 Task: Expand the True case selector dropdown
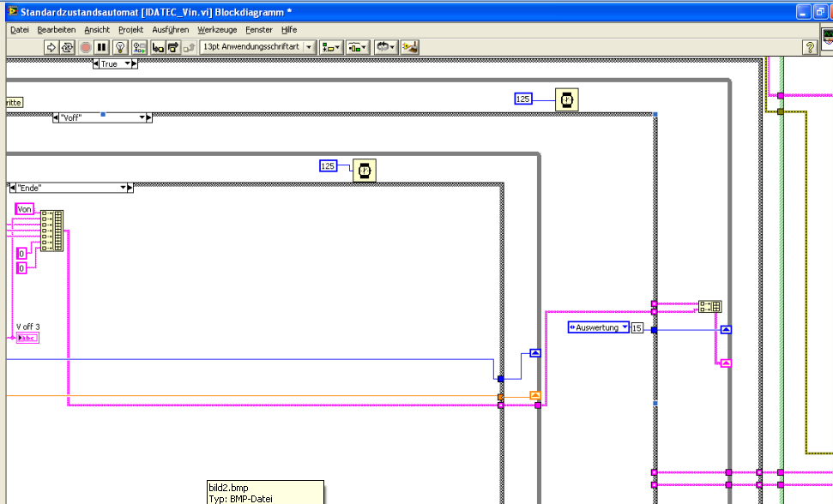pyautogui.click(x=128, y=63)
